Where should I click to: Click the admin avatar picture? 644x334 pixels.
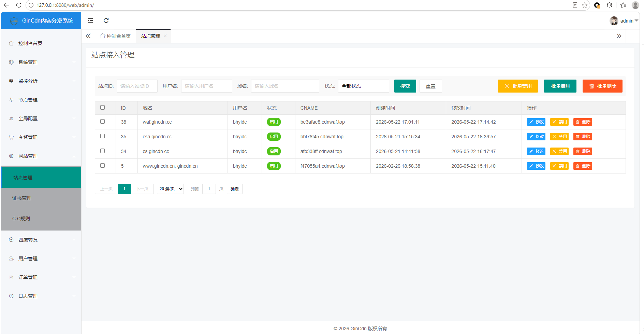pyautogui.click(x=614, y=21)
